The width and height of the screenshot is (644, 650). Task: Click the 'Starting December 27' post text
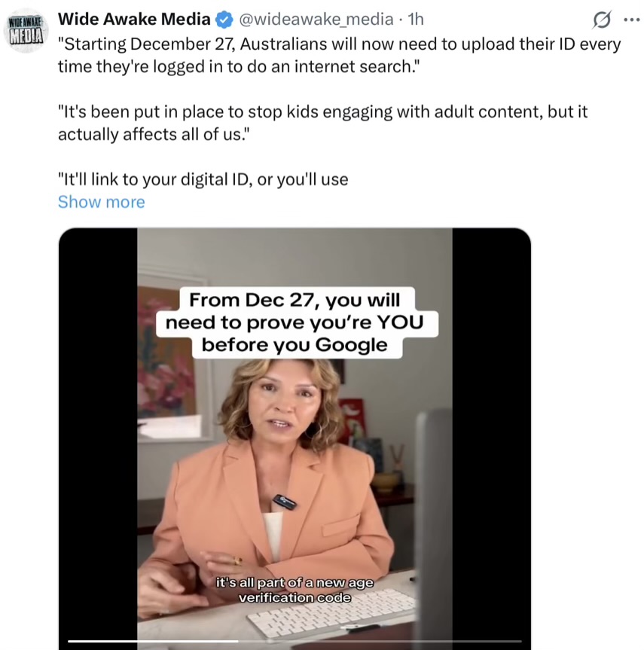click(x=339, y=55)
